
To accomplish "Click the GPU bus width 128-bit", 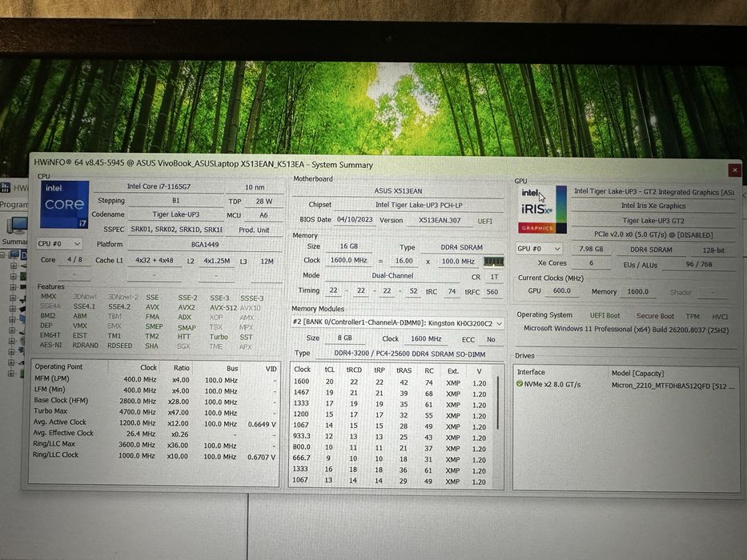I will [x=713, y=250].
